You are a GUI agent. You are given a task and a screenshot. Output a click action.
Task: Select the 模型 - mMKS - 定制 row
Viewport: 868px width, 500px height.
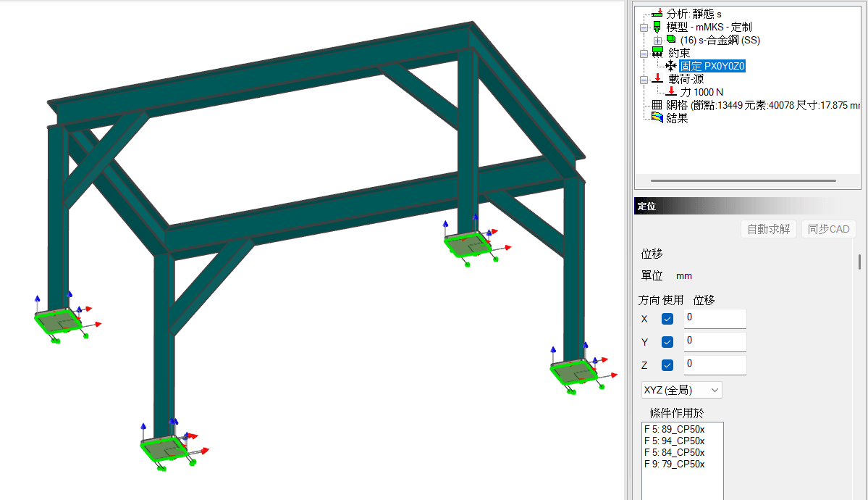(x=709, y=27)
